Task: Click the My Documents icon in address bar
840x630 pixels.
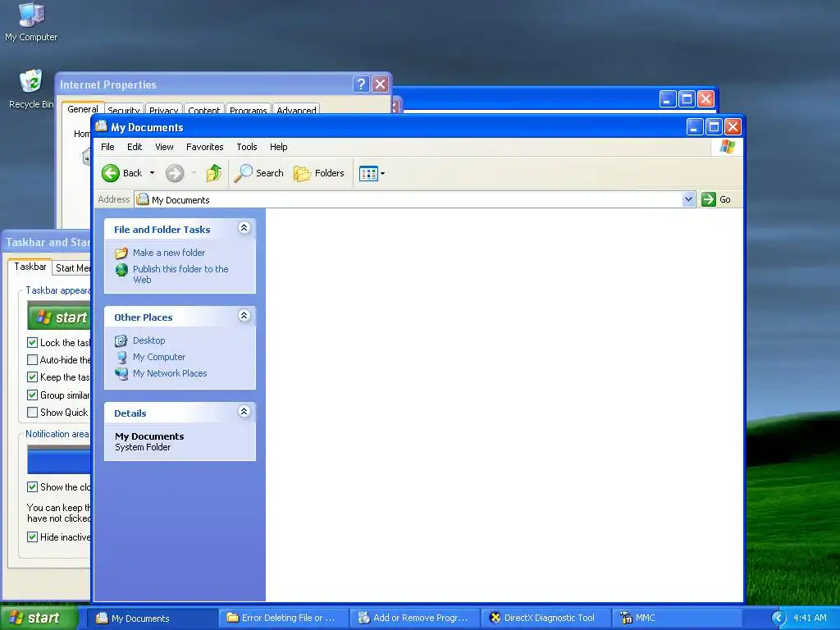Action: 143,199
